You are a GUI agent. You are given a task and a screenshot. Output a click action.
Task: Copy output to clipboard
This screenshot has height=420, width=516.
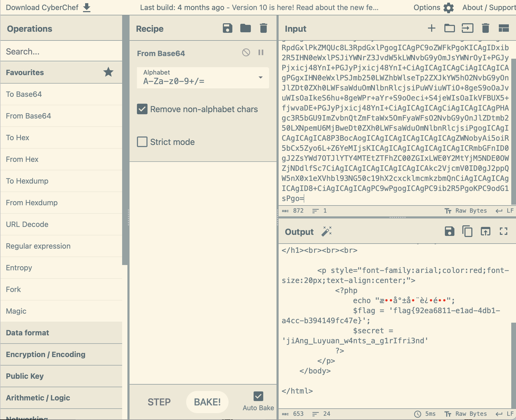point(467,231)
